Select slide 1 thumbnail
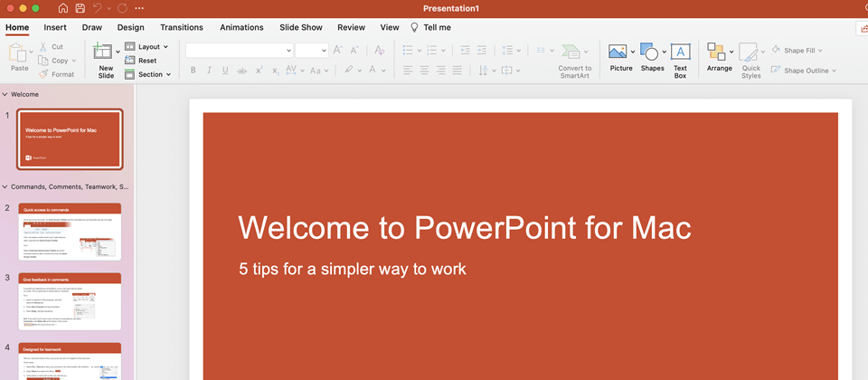The width and height of the screenshot is (868, 380). (70, 139)
